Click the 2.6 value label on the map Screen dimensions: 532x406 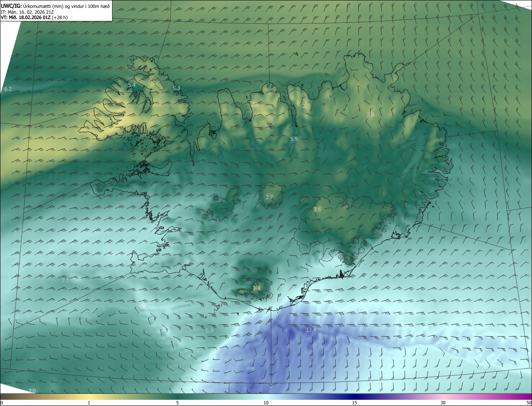click(x=371, y=115)
